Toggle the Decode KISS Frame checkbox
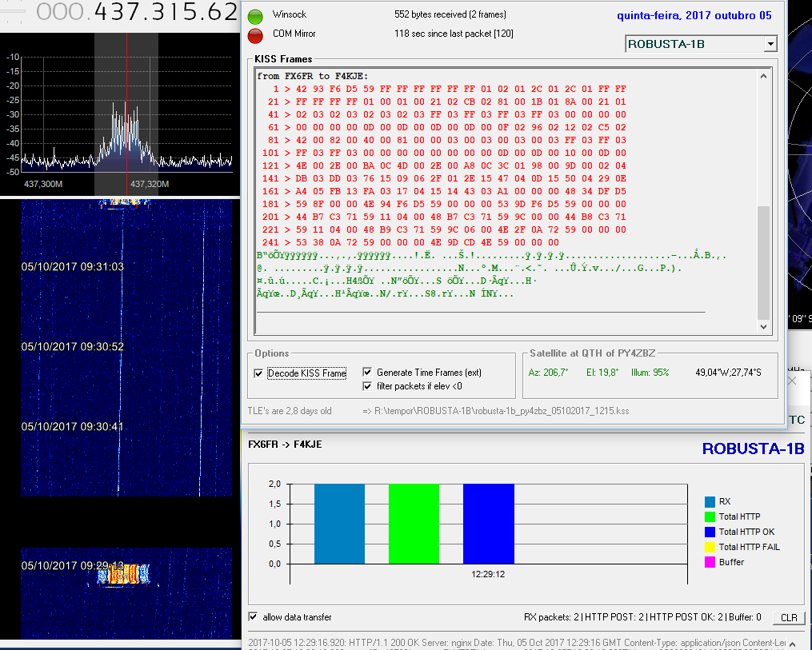The height and width of the screenshot is (650, 812). [258, 373]
